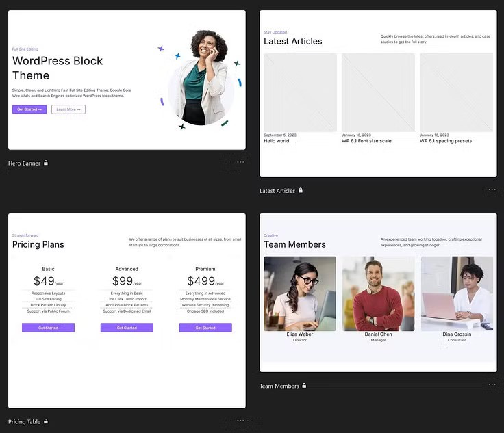Click the lock icon beside Team Members

tap(304, 386)
